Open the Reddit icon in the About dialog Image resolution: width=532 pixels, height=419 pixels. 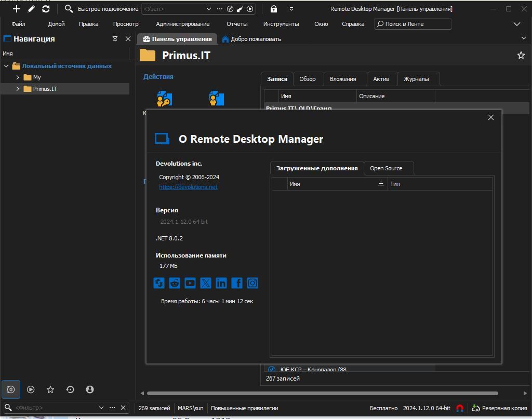175,283
